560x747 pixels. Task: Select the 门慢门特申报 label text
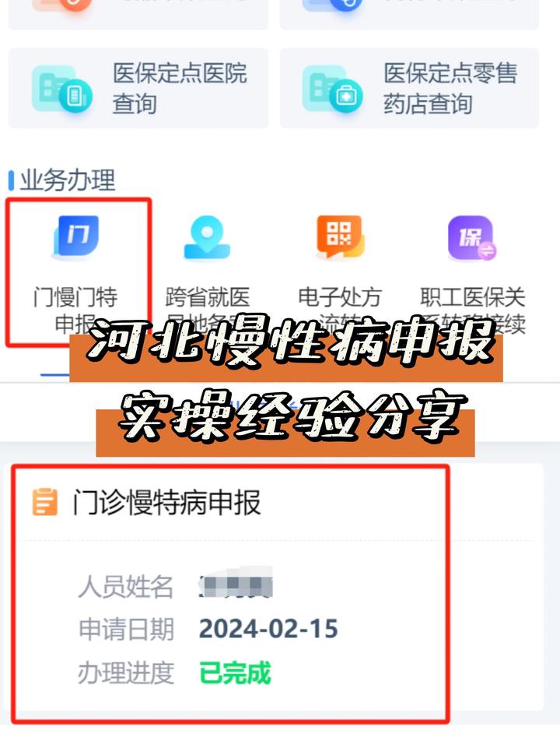[x=75, y=310]
